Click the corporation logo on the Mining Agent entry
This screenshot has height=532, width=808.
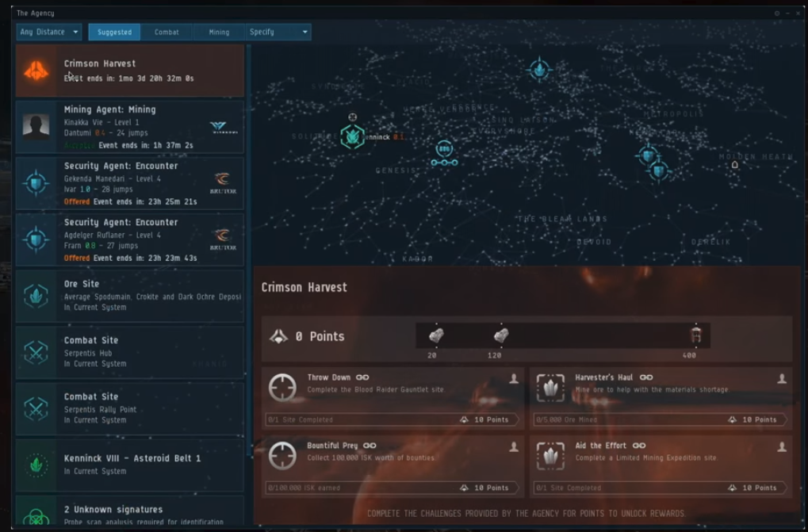click(x=224, y=127)
